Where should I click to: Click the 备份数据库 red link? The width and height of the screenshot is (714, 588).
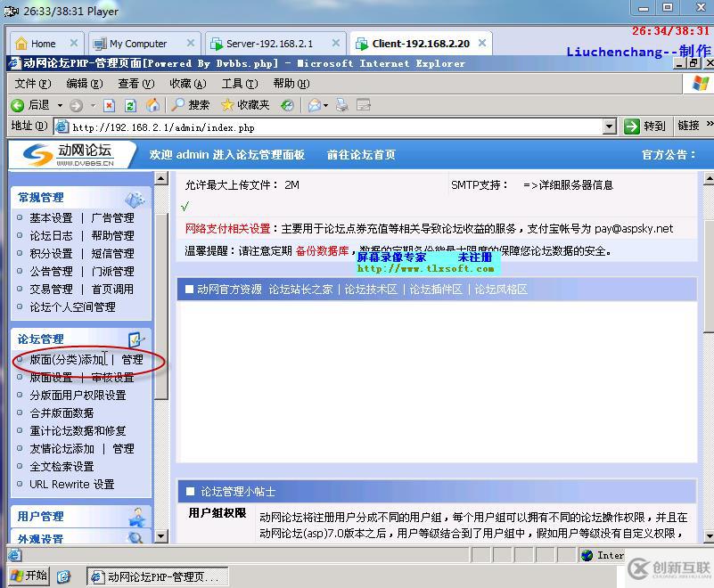tap(322, 250)
